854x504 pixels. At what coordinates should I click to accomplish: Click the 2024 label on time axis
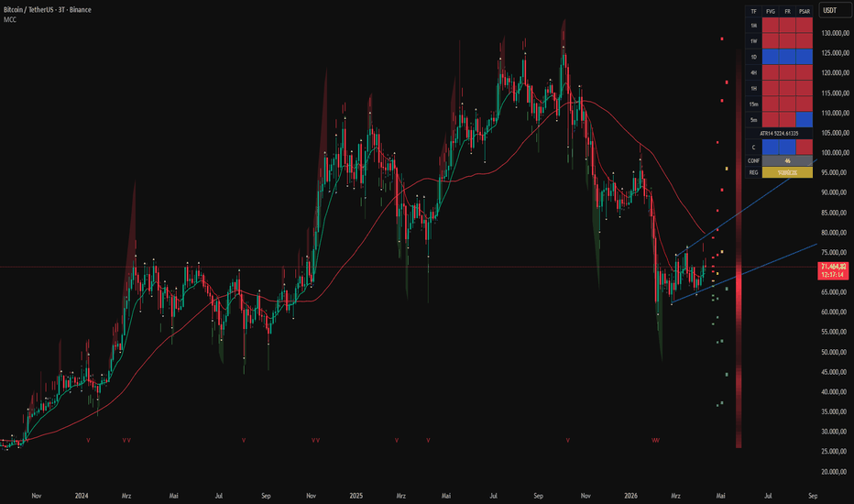82,496
